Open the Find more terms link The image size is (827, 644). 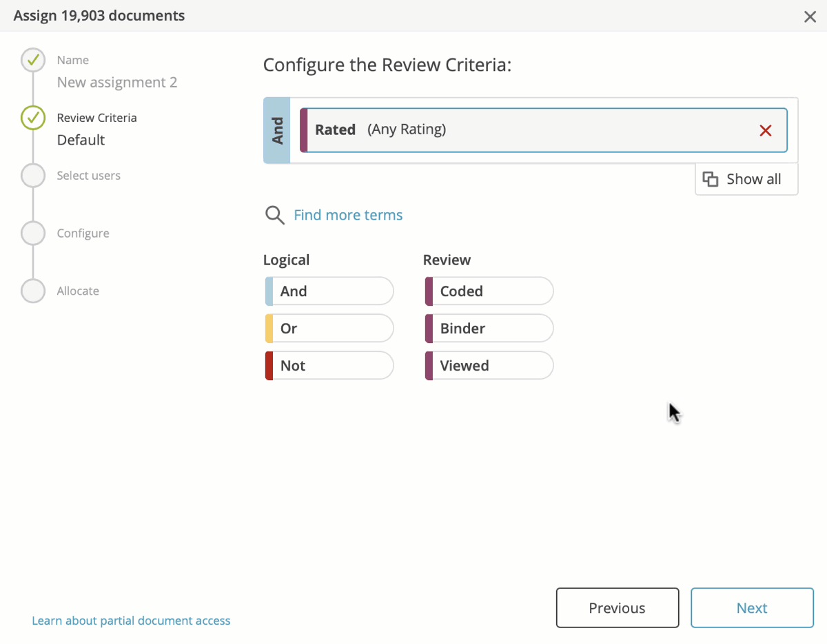(348, 215)
